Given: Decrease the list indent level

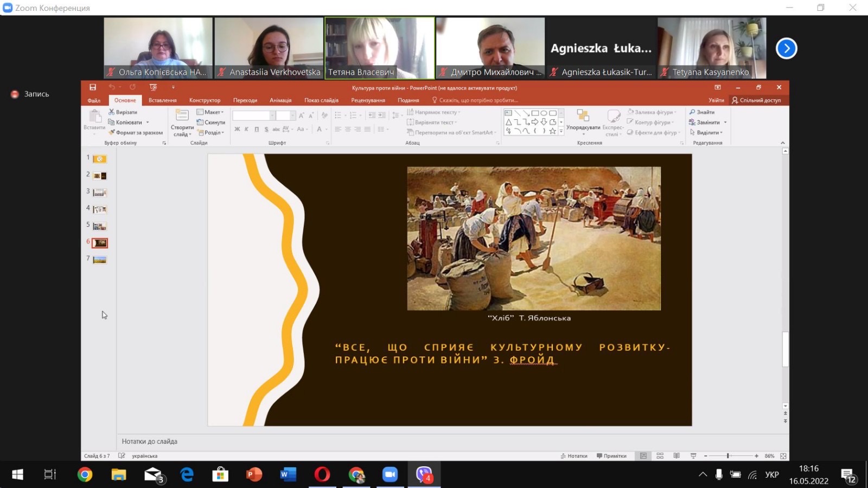Looking at the screenshot, I should (x=372, y=115).
